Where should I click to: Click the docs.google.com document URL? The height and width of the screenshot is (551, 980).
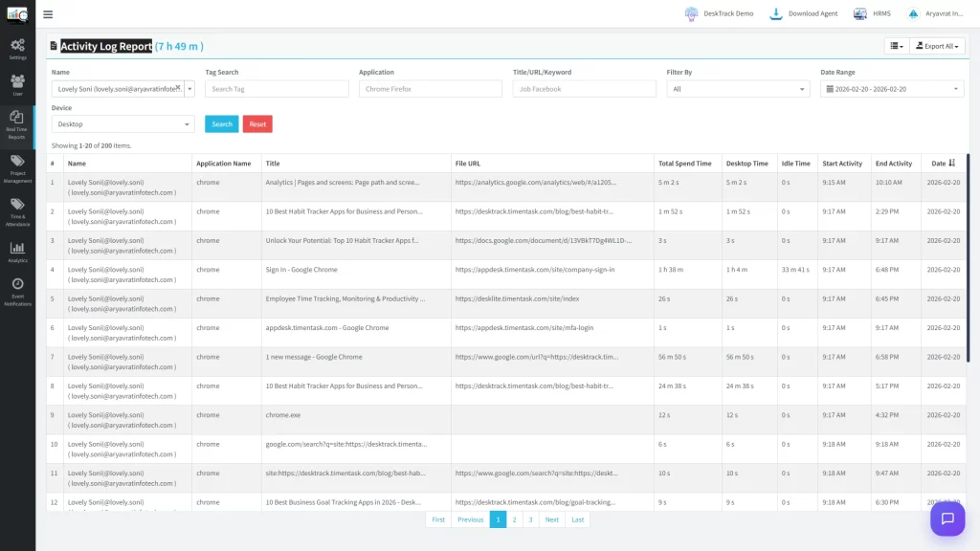click(544, 240)
